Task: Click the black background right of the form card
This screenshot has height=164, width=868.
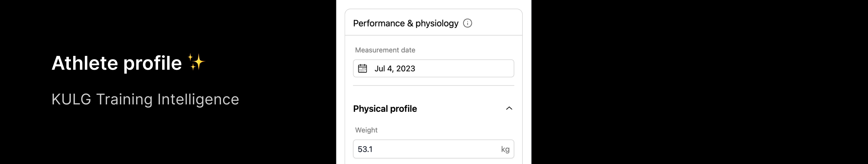Action: pyautogui.click(x=697, y=82)
